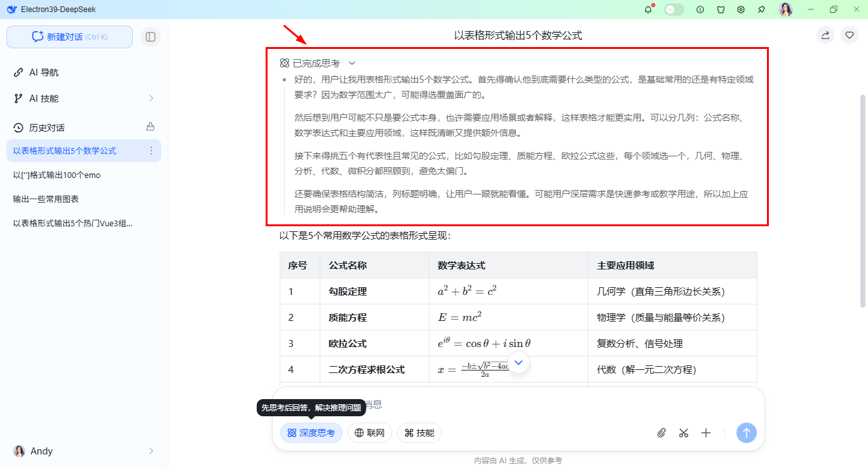Expand the truncated table with down chevron
This screenshot has height=469, width=868.
tap(518, 362)
